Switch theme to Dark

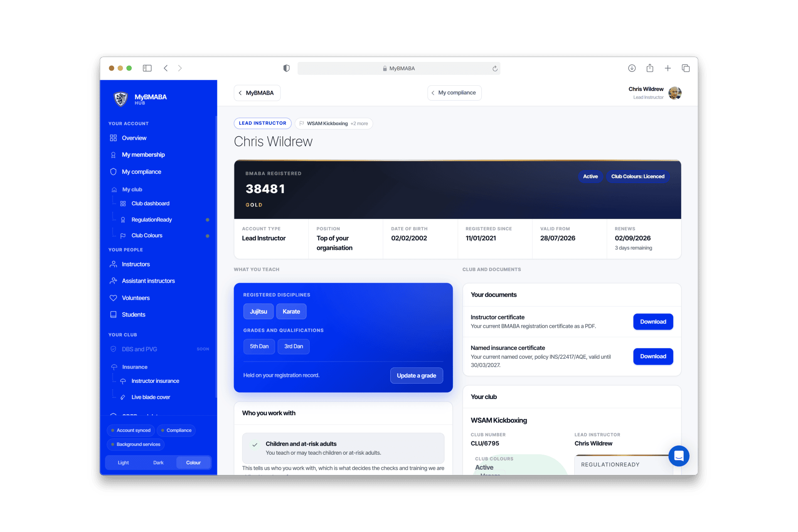click(x=158, y=463)
